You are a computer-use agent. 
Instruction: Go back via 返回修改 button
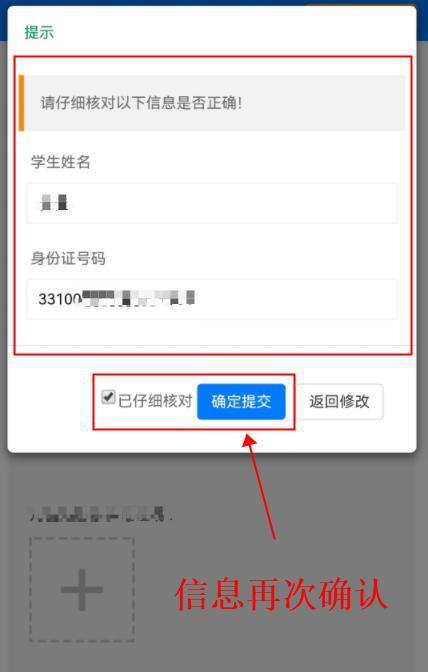click(x=339, y=402)
